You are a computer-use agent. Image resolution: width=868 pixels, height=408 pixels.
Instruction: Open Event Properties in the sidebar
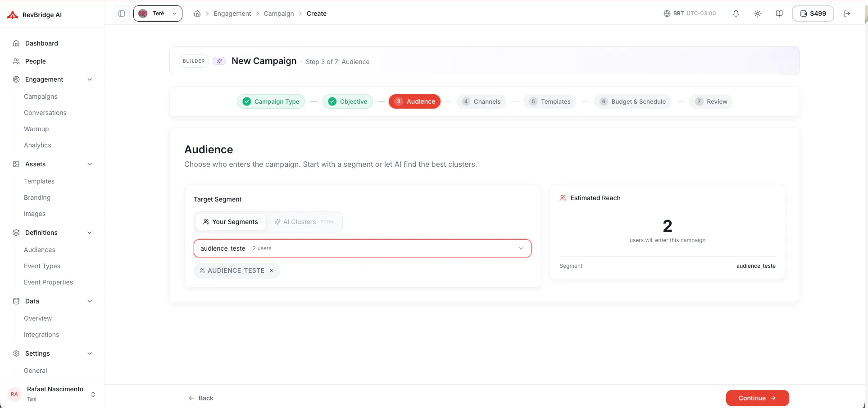coord(48,282)
